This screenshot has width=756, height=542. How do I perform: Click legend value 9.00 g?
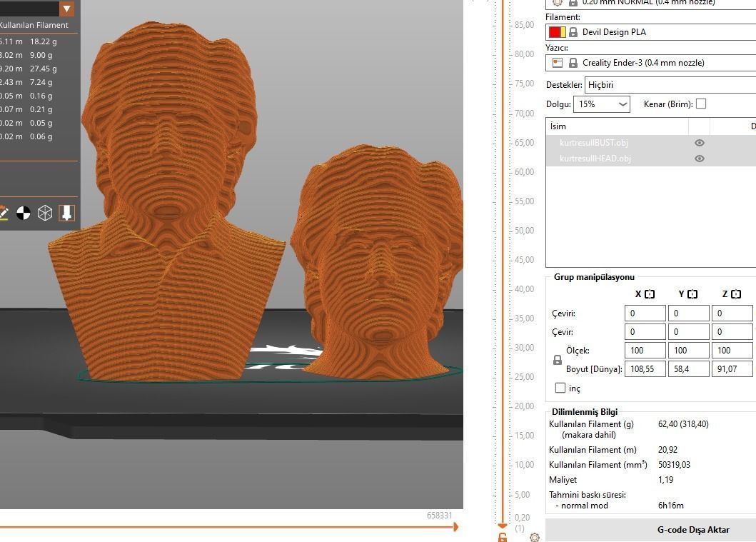click(x=41, y=55)
